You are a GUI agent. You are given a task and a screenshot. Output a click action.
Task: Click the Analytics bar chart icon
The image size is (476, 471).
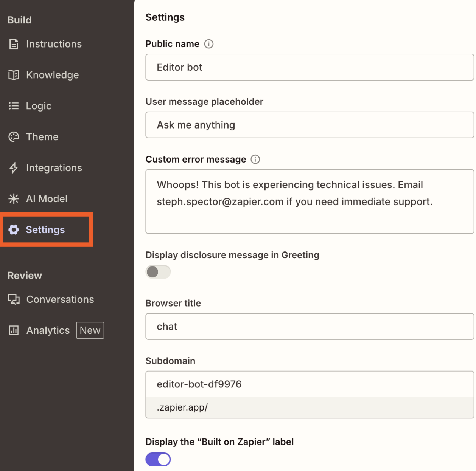[x=13, y=330]
